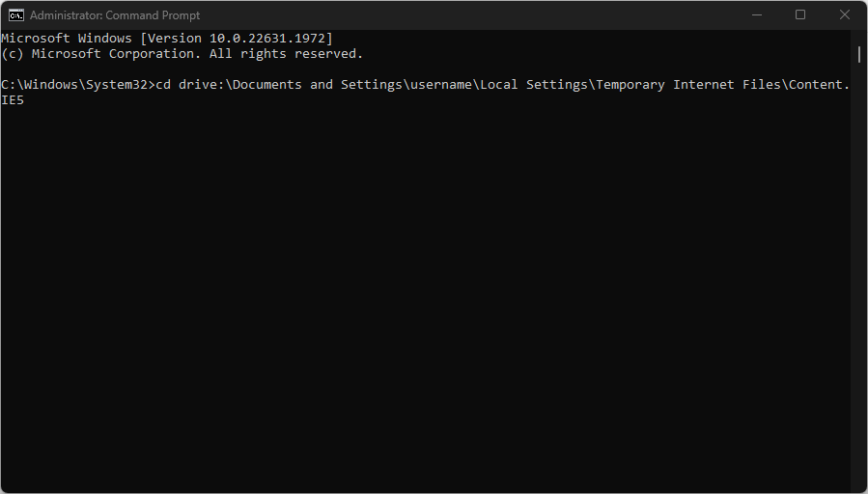
Task: Click the 'Microsoft Windows' text on first line
Action: click(x=67, y=39)
